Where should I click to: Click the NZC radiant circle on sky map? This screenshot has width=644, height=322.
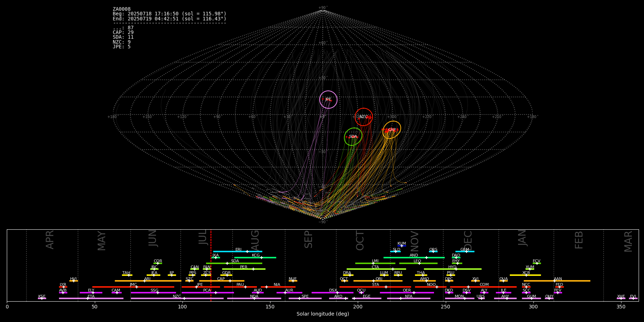364,117
